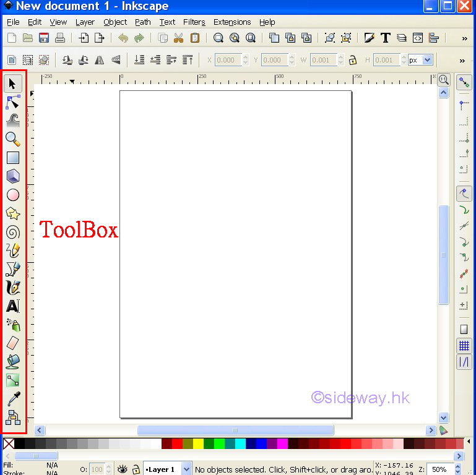Select the Ellipse circle tool
Viewport: 476px width, 475px height.
tap(13, 195)
